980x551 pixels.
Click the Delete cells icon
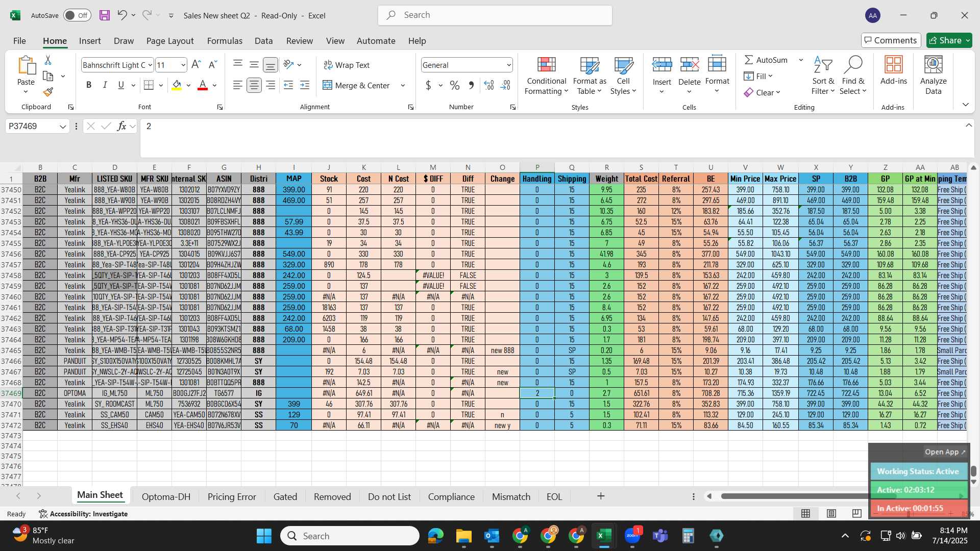click(689, 64)
